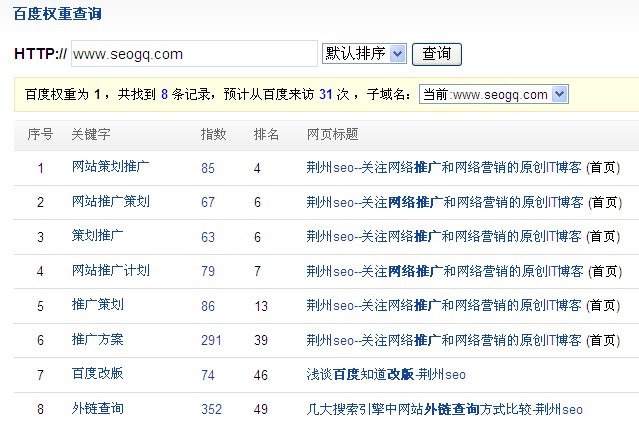The width and height of the screenshot is (639, 424).
Task: Open page title link in 网站推广策划 row
Action: point(445,202)
